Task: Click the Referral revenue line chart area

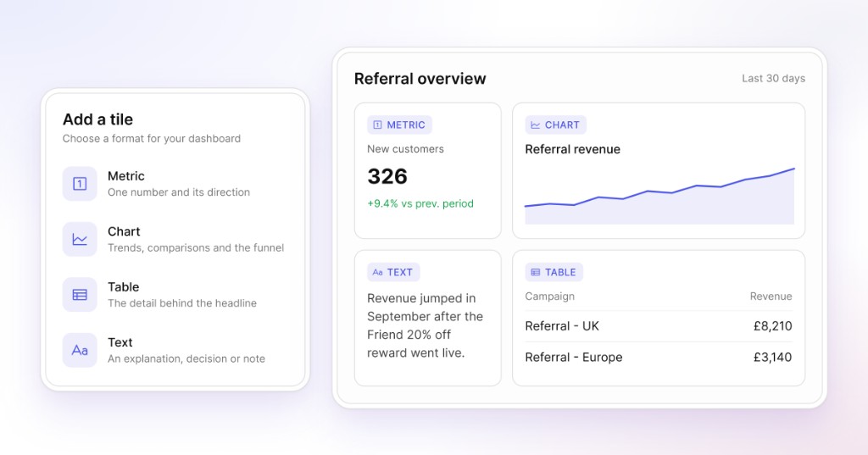Action: [x=659, y=196]
